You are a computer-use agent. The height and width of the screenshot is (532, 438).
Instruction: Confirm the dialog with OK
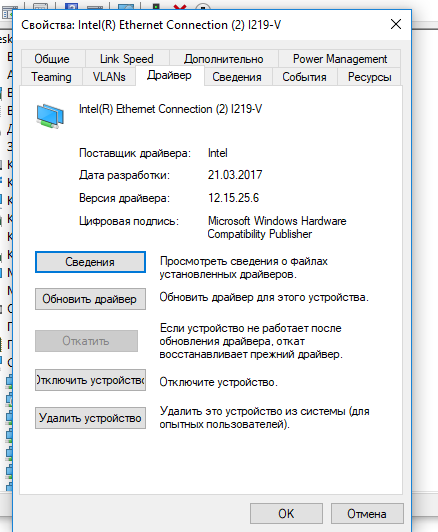pyautogui.click(x=286, y=513)
